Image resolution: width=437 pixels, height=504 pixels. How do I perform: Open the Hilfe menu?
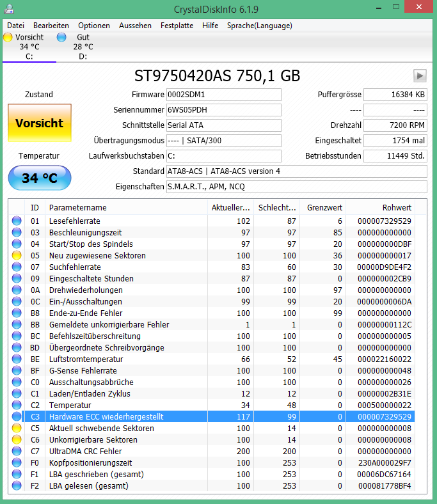pyautogui.click(x=210, y=26)
